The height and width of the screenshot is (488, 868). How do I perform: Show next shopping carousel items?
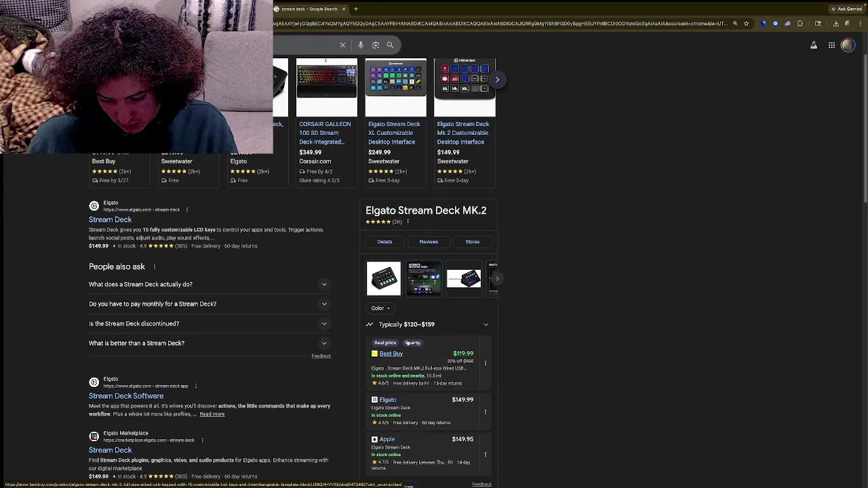497,79
